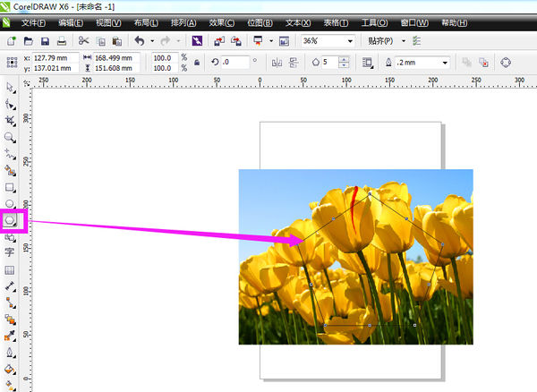This screenshot has height=392, width=537.
Task: Click the Undo arrow button
Action: (139, 41)
